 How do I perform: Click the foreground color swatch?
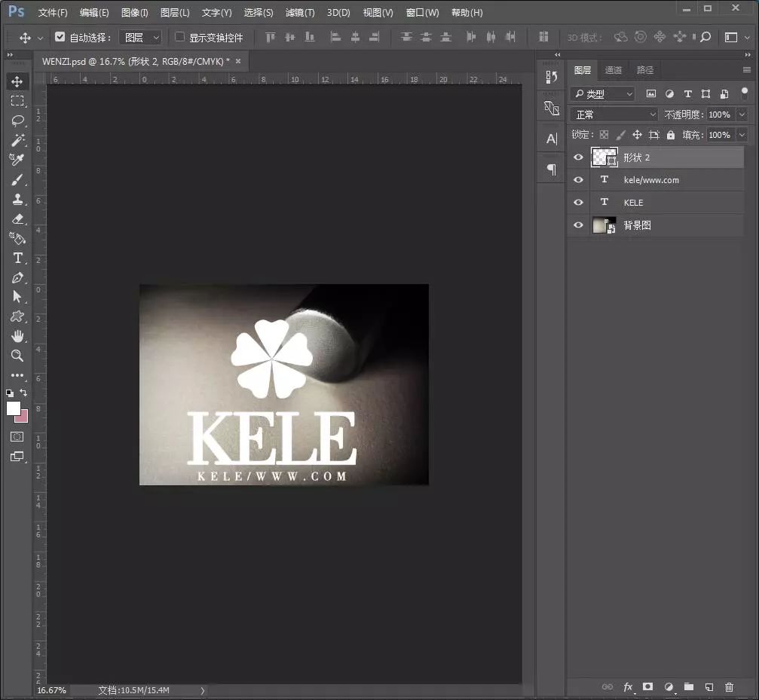[x=14, y=408]
